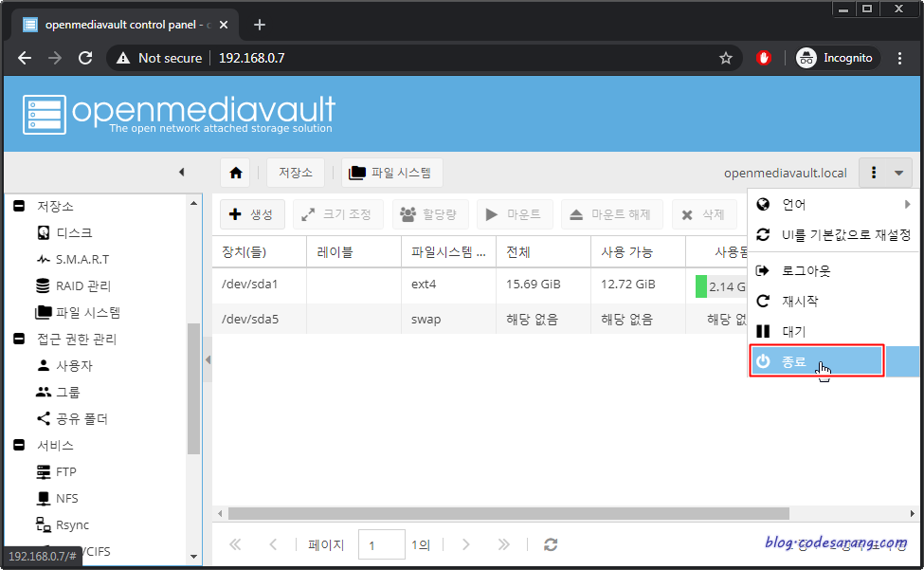
Task: Click the sidebar splitter collapse handle
Action: (208, 359)
